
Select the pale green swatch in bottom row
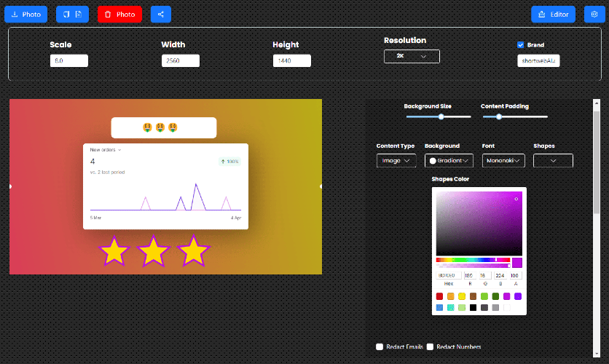coord(462,308)
